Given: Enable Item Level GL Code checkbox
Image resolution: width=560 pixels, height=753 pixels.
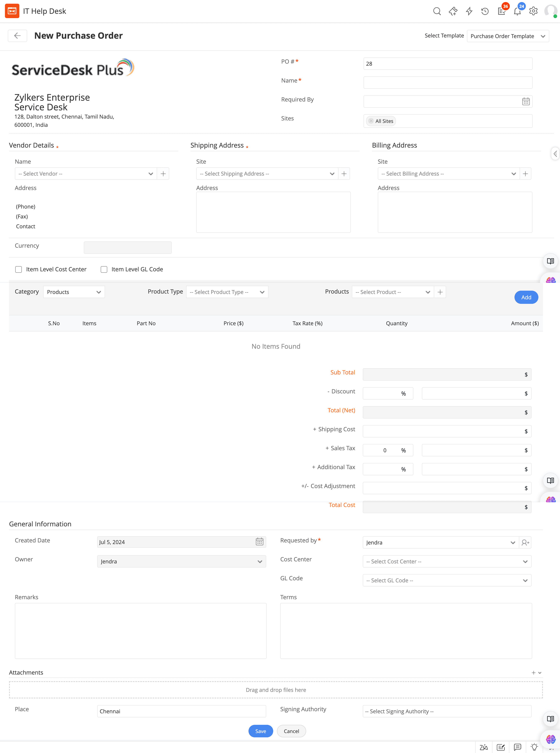Looking at the screenshot, I should click(104, 269).
